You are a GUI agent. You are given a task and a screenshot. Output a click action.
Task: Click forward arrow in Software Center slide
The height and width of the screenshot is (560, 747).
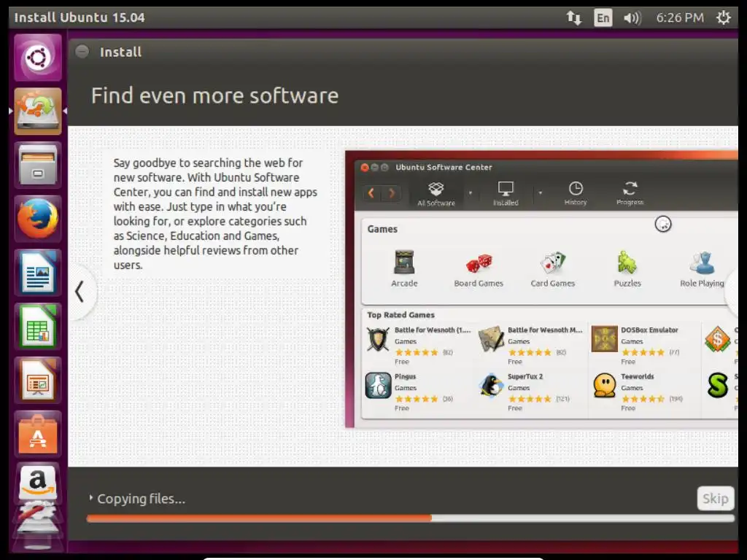coord(391,193)
